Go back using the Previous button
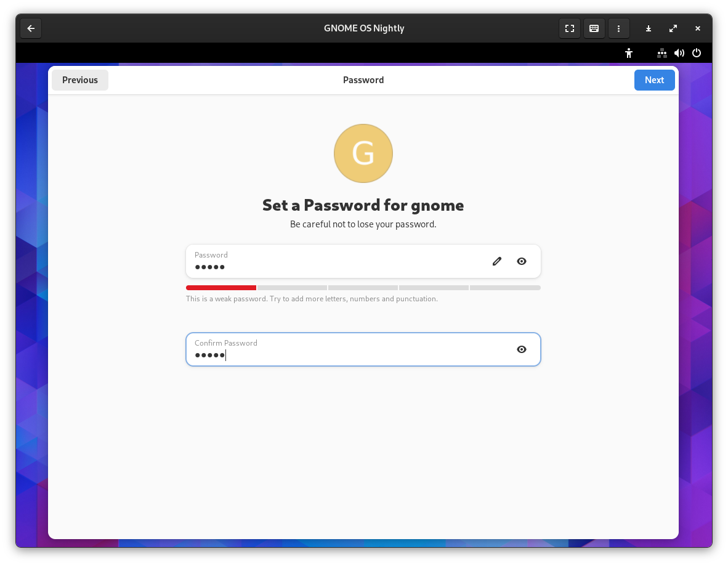 pos(79,79)
